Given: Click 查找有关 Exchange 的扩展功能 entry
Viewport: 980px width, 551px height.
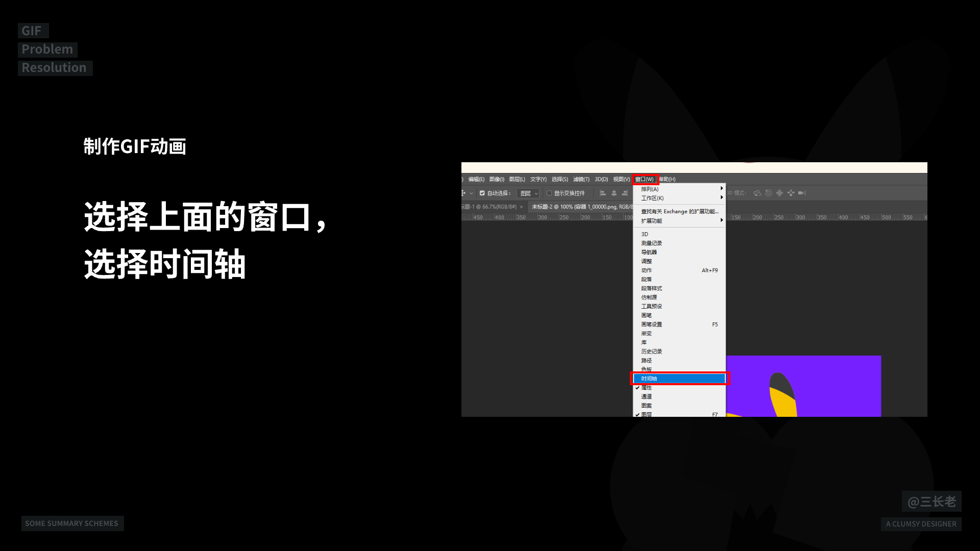Looking at the screenshot, I should [x=679, y=211].
